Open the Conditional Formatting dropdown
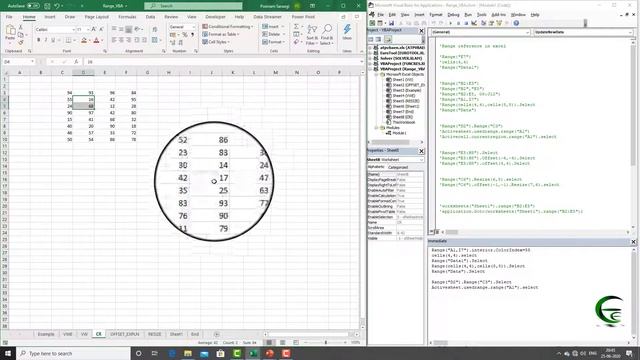This screenshot has height=360, width=640. (227, 27)
